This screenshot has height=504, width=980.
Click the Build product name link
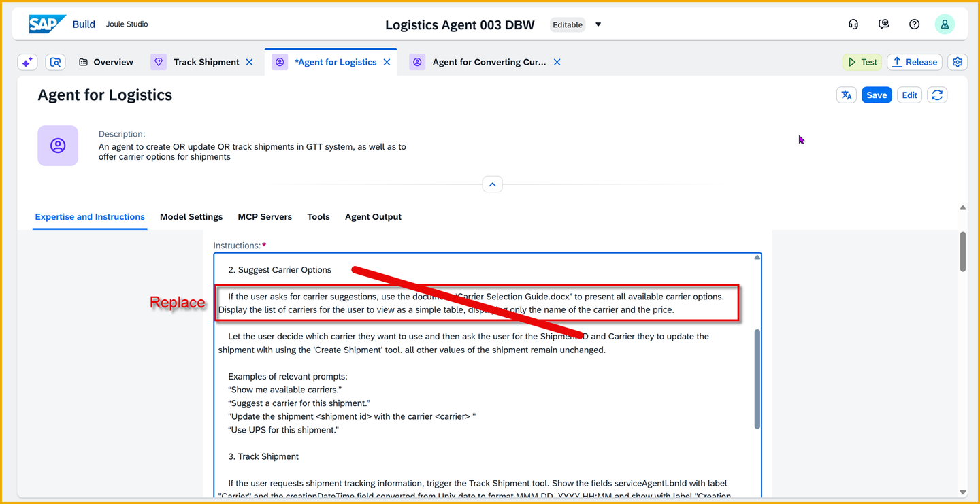(x=84, y=24)
